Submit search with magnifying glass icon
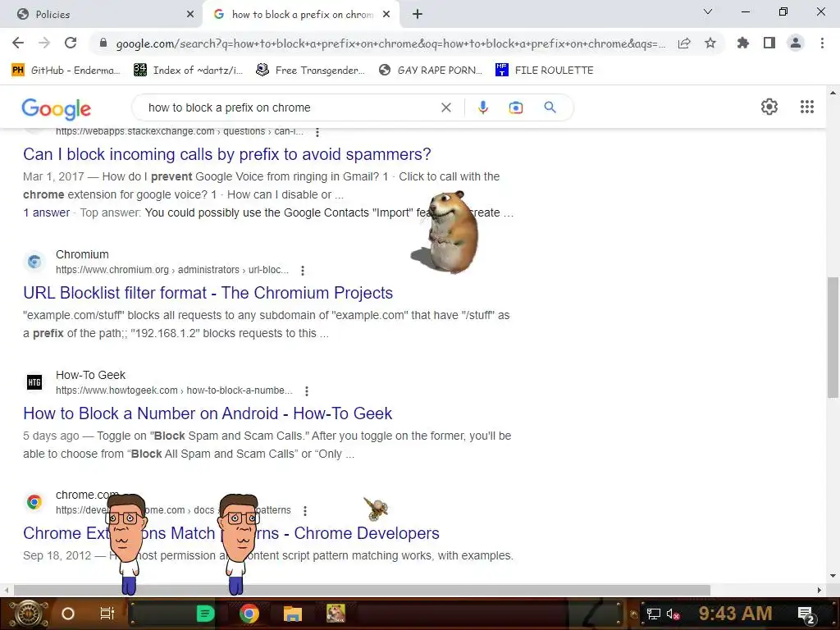840x630 pixels. tap(550, 107)
